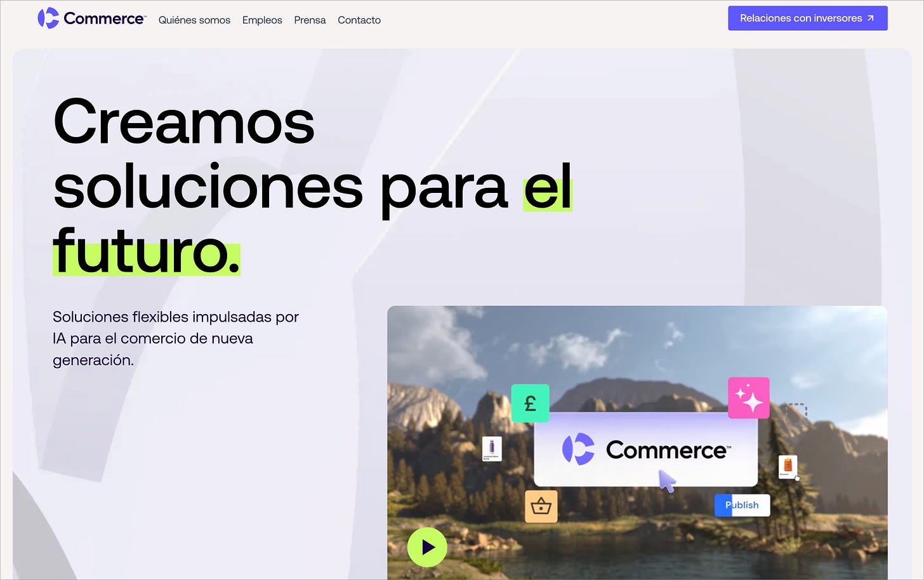
Task: Click the Publish button in the video
Action: pos(742,505)
